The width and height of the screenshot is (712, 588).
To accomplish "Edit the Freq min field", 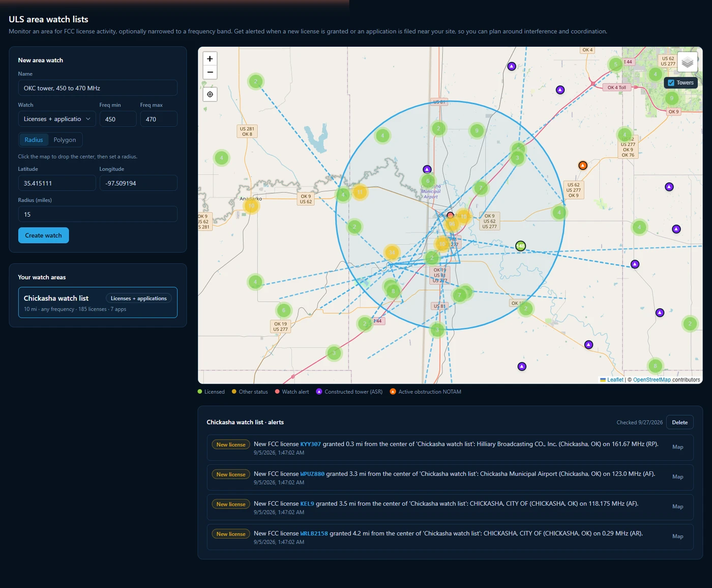I will click(x=118, y=119).
